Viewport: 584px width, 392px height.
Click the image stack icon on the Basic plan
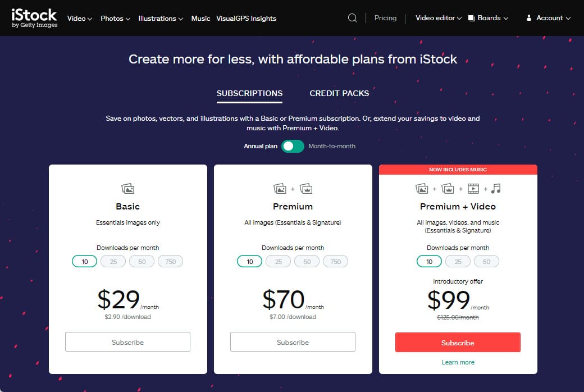(x=127, y=188)
